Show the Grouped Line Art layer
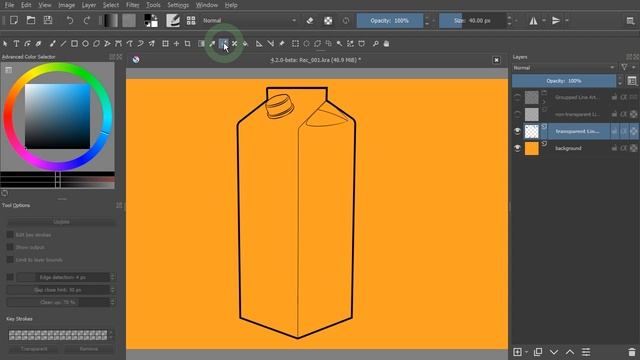The height and width of the screenshot is (360, 640). coord(517,97)
